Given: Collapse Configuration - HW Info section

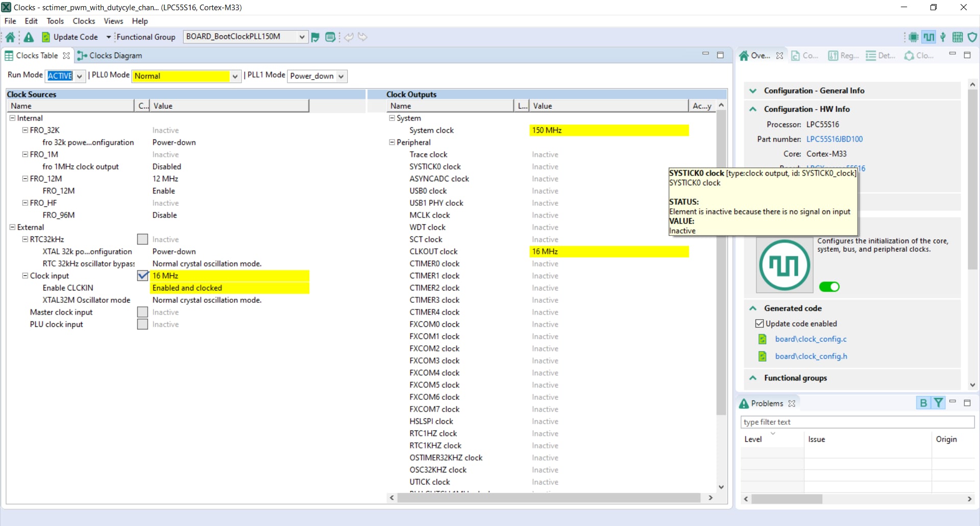Looking at the screenshot, I should pyautogui.click(x=753, y=109).
